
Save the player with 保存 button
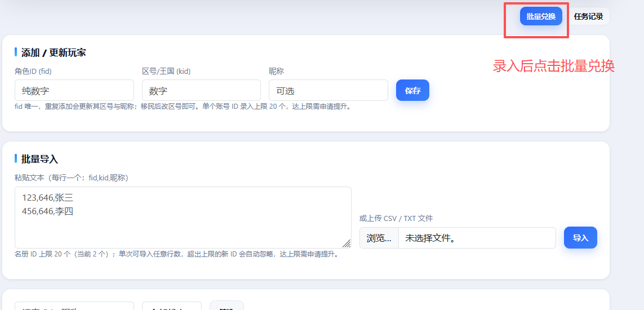(x=412, y=90)
